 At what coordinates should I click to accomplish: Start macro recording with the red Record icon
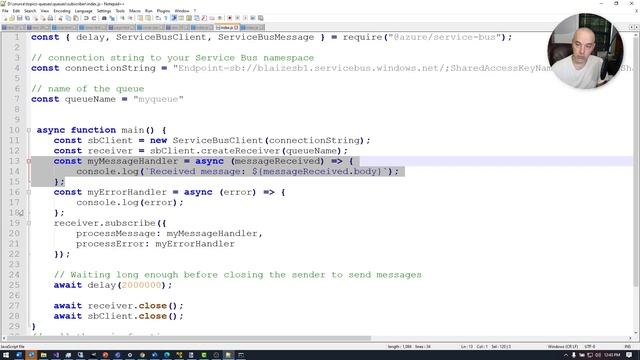[229, 18]
